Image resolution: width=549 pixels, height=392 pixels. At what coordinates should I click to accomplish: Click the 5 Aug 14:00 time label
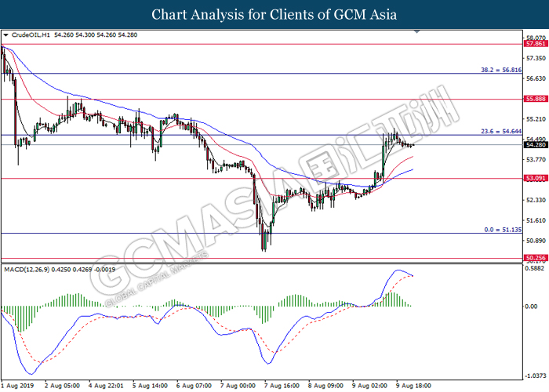tap(151, 386)
